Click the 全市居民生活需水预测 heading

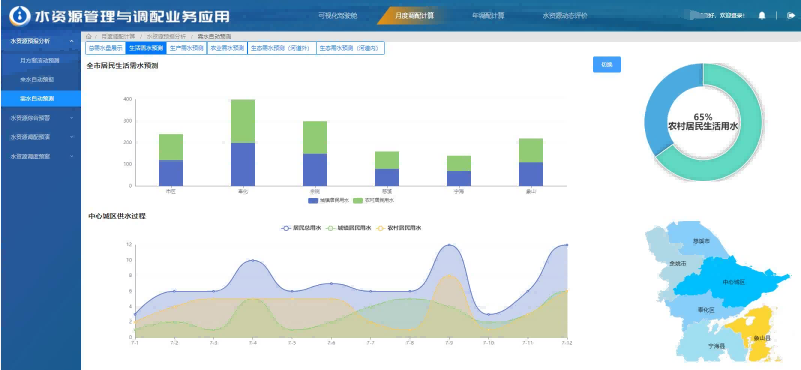click(x=122, y=65)
